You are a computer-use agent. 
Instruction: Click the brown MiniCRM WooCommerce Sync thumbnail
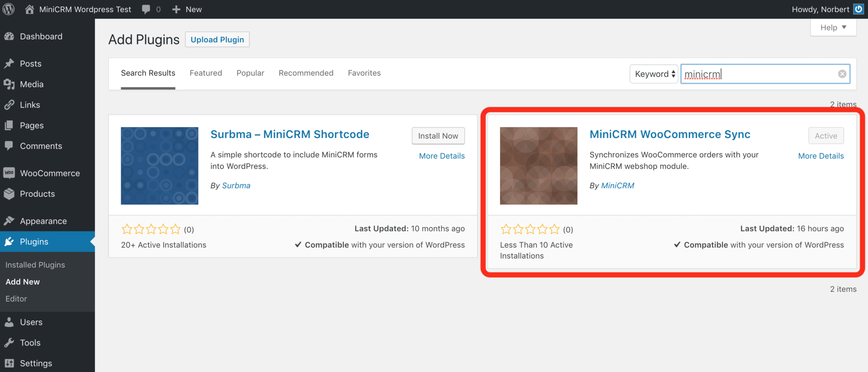(538, 166)
